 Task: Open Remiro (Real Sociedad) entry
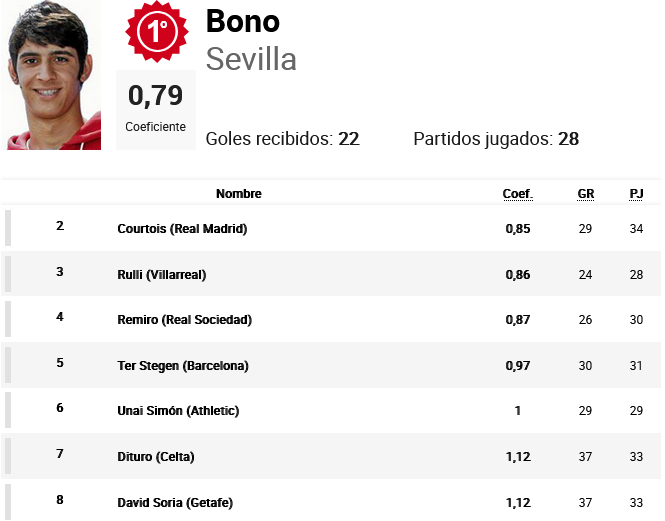(184, 319)
